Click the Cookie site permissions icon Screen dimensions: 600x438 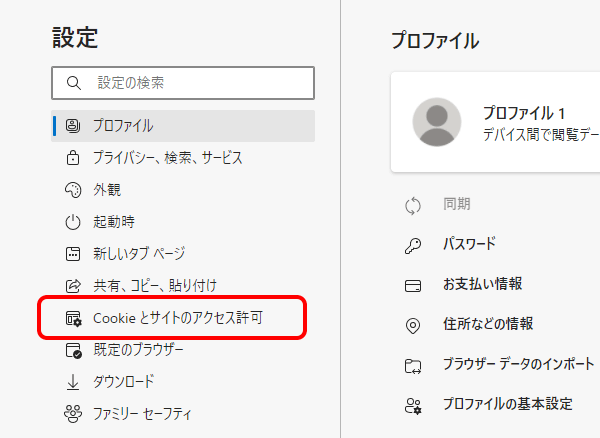(73, 318)
